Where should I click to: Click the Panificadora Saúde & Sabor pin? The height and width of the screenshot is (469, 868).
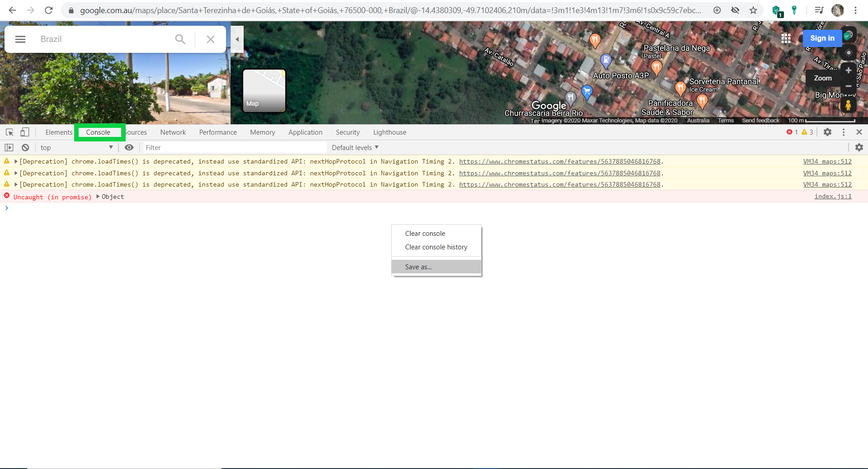pos(702,101)
